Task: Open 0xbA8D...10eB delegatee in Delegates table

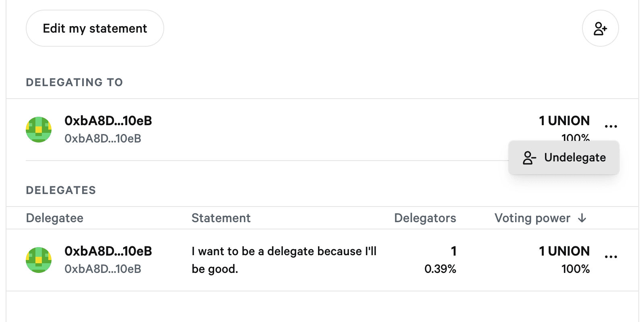Action: 108,251
